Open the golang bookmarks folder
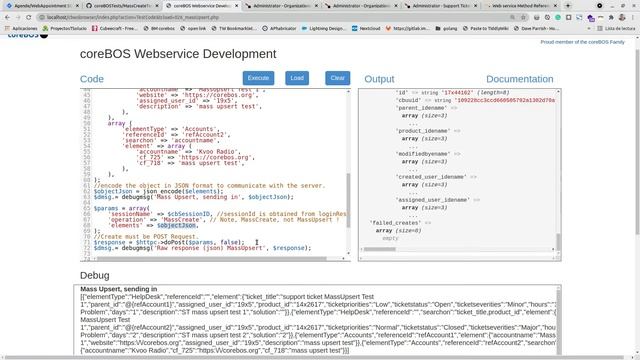Viewport: 640px width, 360px height. tap(447, 29)
